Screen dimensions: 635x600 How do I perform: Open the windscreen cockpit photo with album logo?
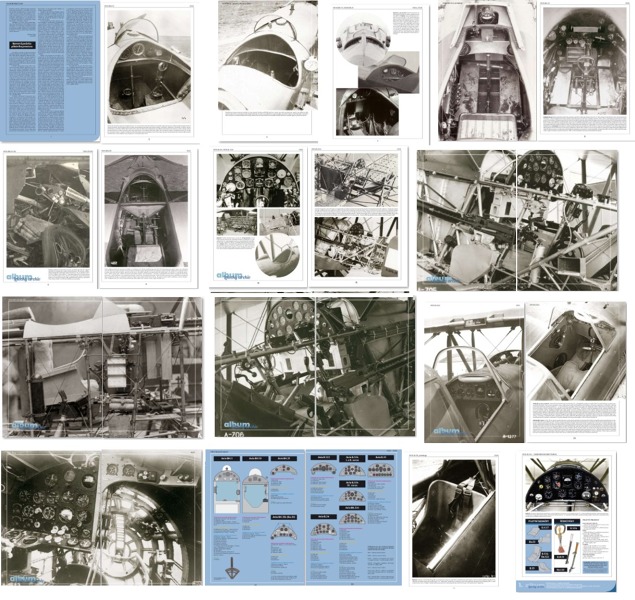click(x=472, y=372)
